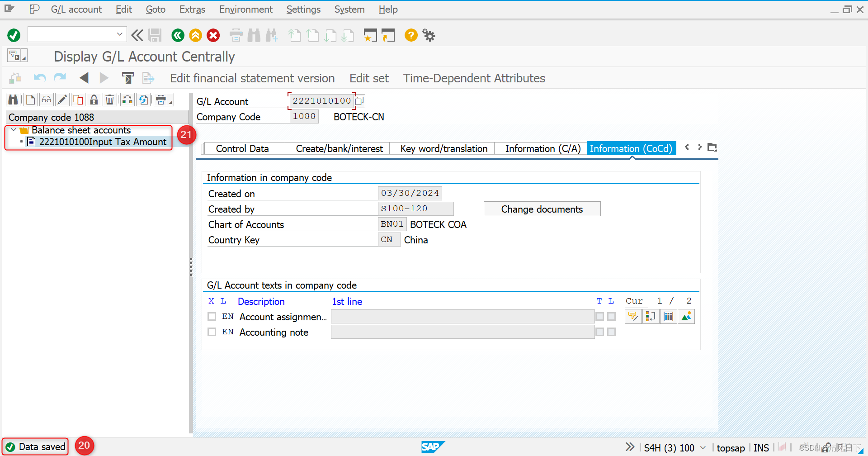Screen dimensions: 868x456
Task: Click the Edit set button
Action: [x=369, y=78]
